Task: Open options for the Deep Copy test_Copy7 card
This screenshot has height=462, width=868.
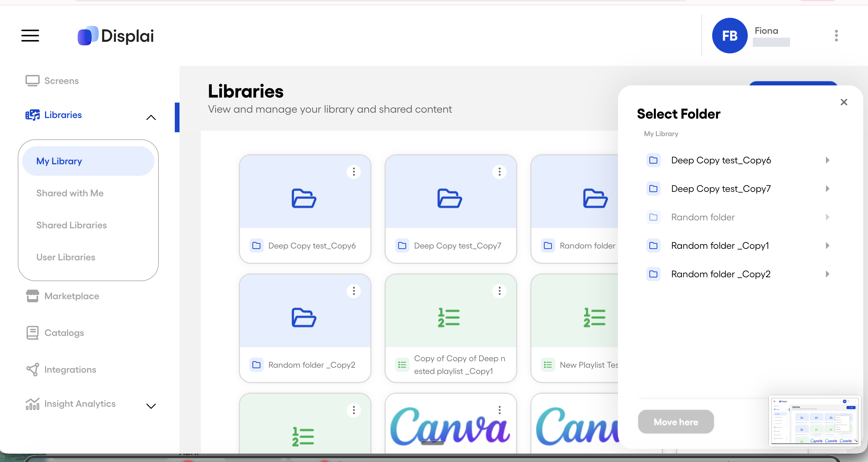Action: [x=499, y=172]
